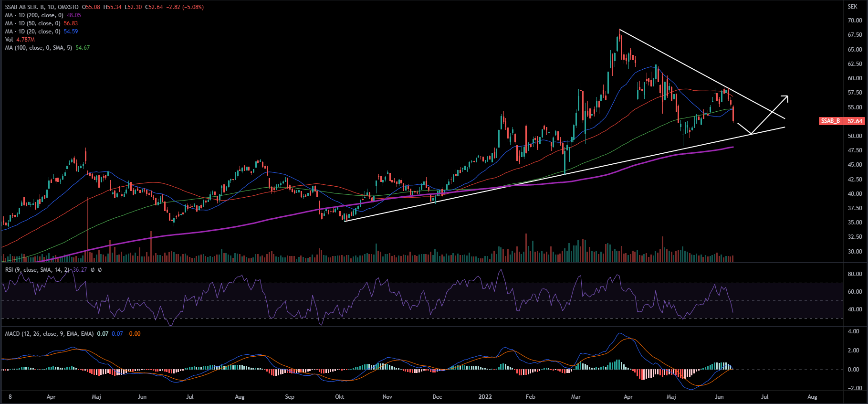Click the 2022 label on time axis

[485, 397]
